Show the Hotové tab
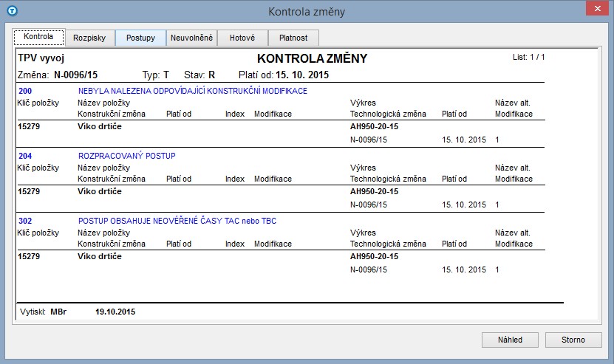The width and height of the screenshot is (614, 364). coord(242,38)
